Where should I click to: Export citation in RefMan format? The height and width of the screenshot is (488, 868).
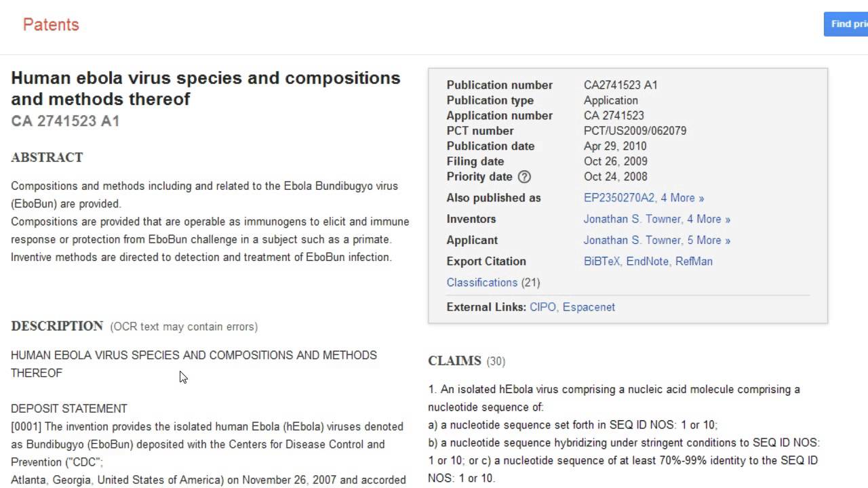click(x=694, y=261)
